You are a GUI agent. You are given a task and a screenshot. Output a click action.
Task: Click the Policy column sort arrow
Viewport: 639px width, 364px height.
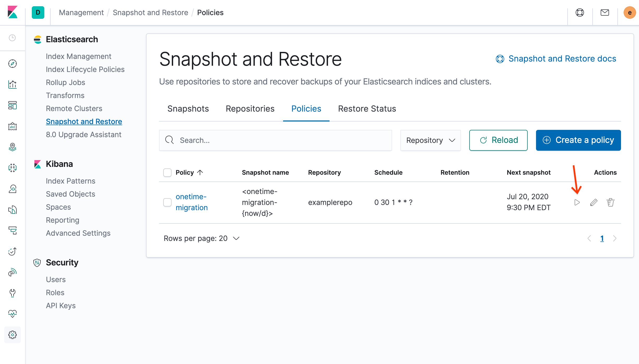tap(200, 172)
